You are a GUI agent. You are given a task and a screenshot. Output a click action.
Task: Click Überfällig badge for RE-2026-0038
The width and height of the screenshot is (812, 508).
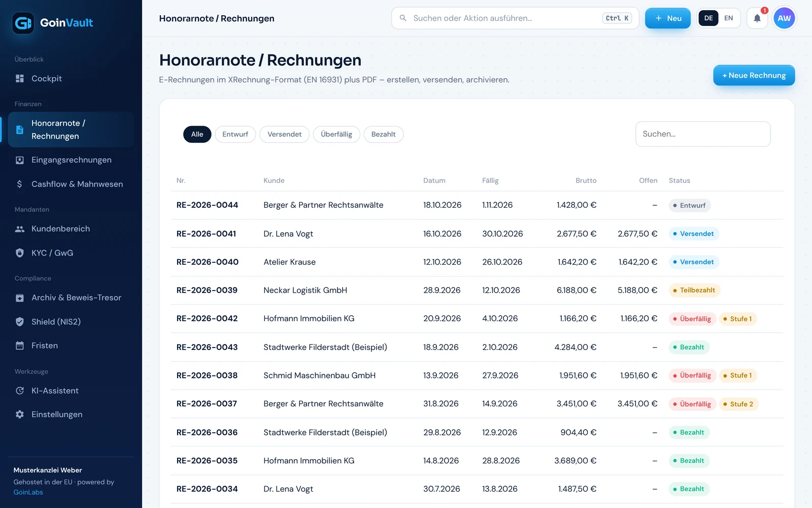pyautogui.click(x=693, y=375)
